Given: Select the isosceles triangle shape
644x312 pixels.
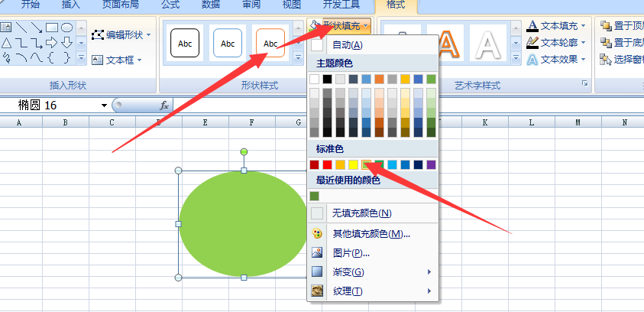Looking at the screenshot, I should coord(6,42).
